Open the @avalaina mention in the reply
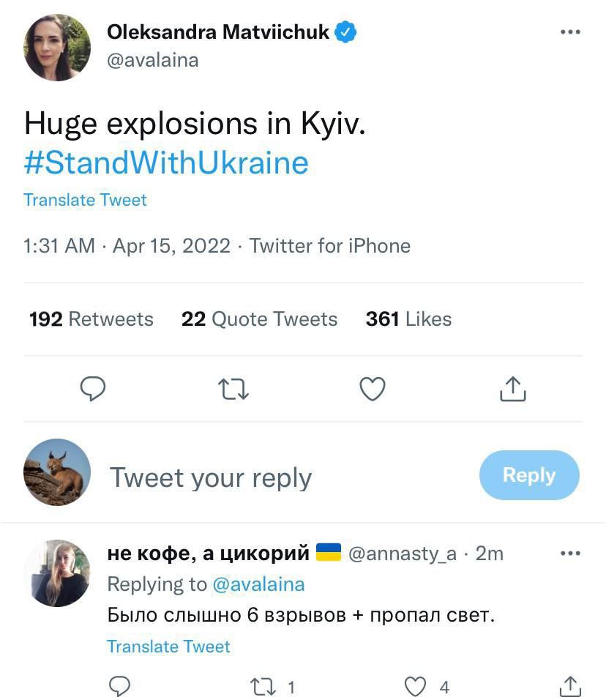This screenshot has width=606, height=700. 258,584
